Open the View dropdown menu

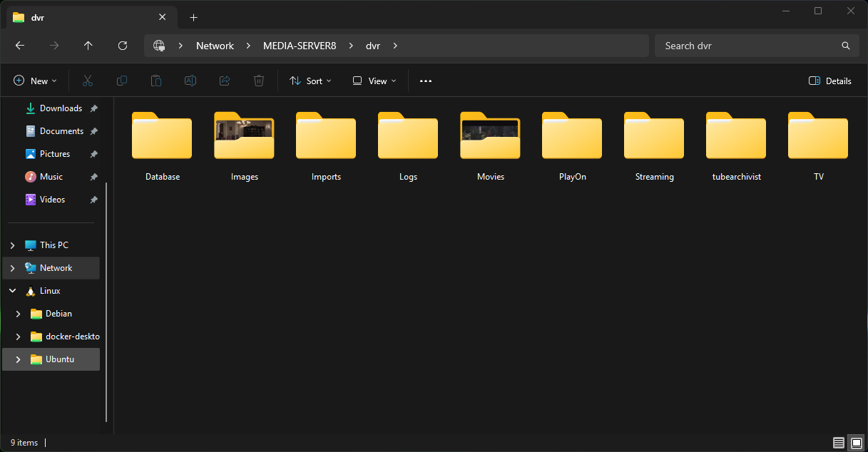374,81
